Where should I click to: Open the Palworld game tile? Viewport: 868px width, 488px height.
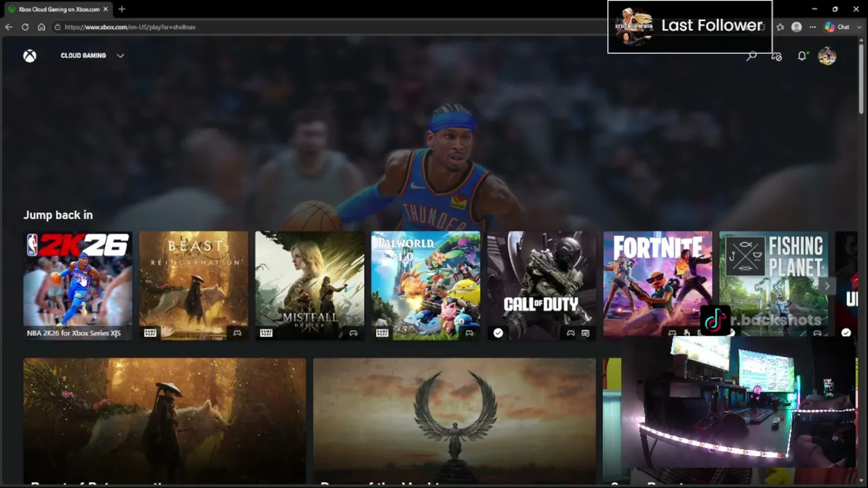point(426,285)
